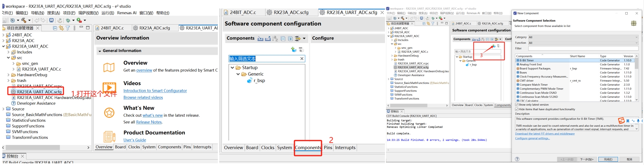Open 帮助(H) menu in left window
Image resolution: width=644 pixels, height=165 pixels.
point(163,13)
